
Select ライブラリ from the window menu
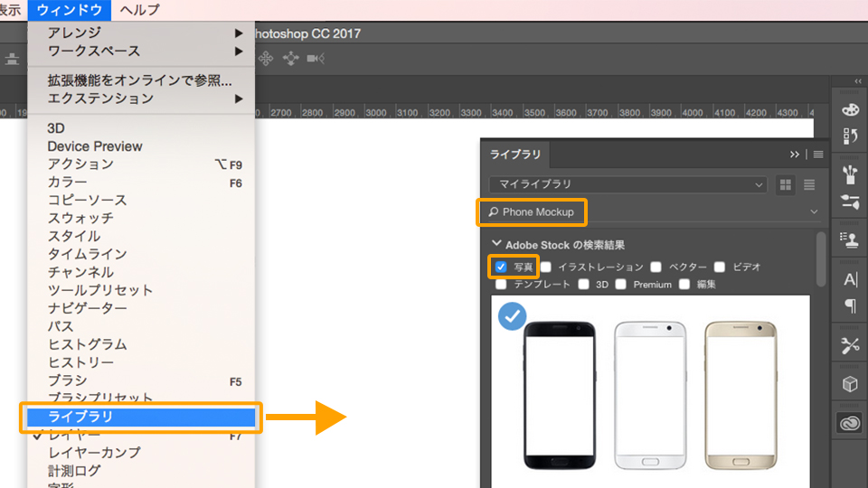[141, 418]
